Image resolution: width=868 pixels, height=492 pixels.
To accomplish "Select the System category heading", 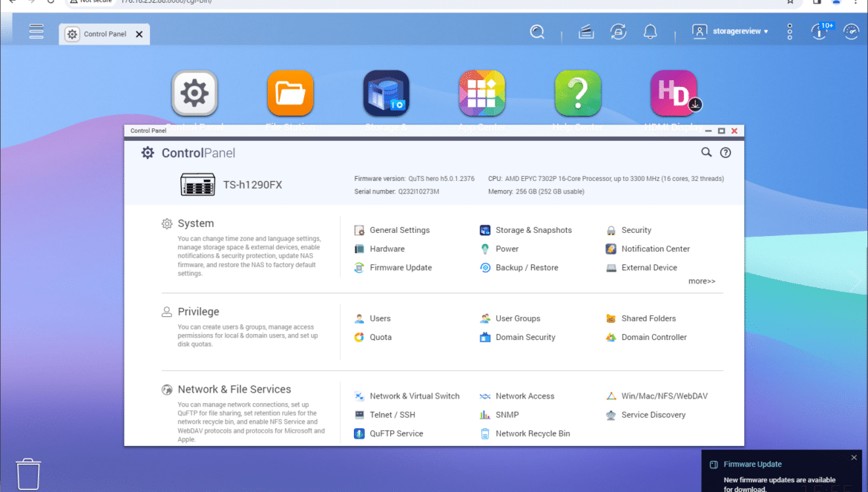I will tap(195, 223).
